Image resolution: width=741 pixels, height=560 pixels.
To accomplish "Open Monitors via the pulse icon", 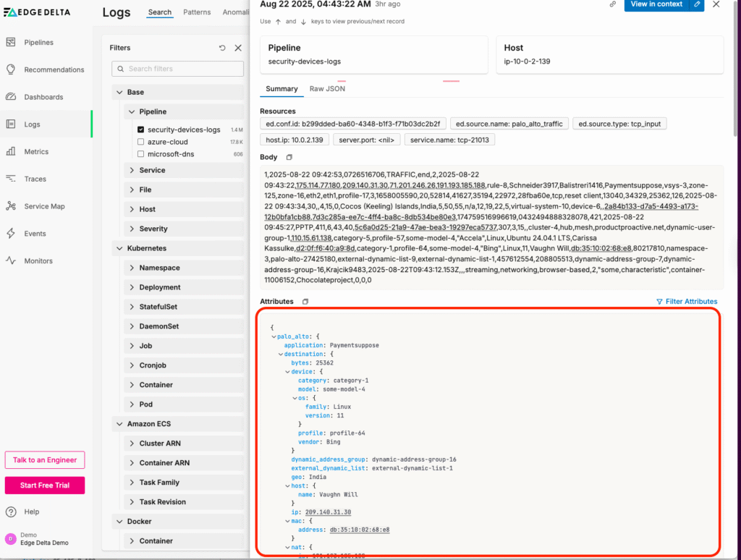I will [x=11, y=261].
